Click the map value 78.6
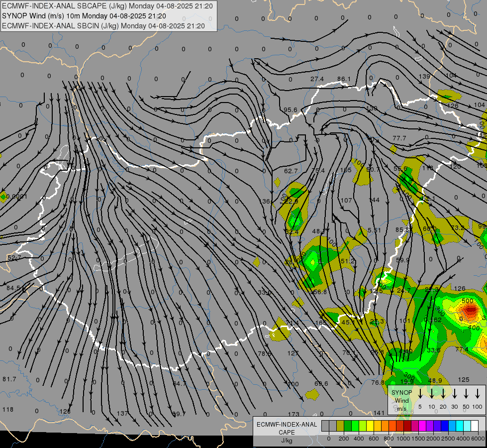Image resolution: width=487 pixels, height=448 pixels. click(x=265, y=353)
